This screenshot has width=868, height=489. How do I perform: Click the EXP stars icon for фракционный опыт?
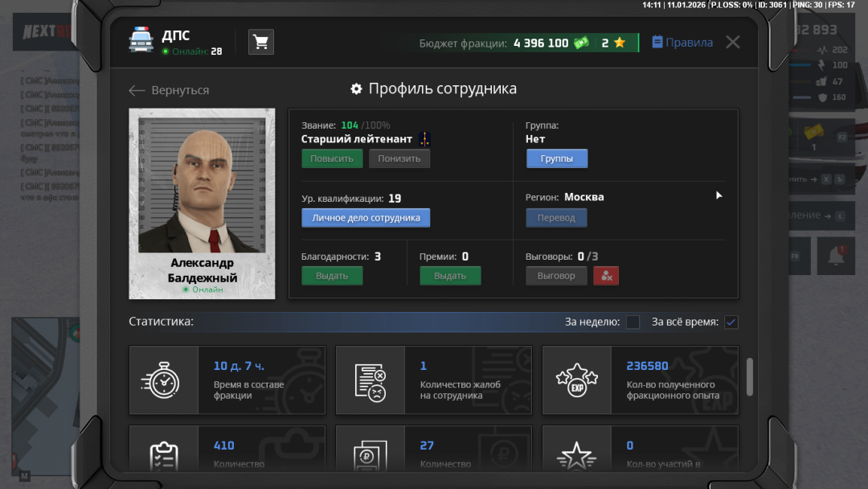tap(577, 380)
